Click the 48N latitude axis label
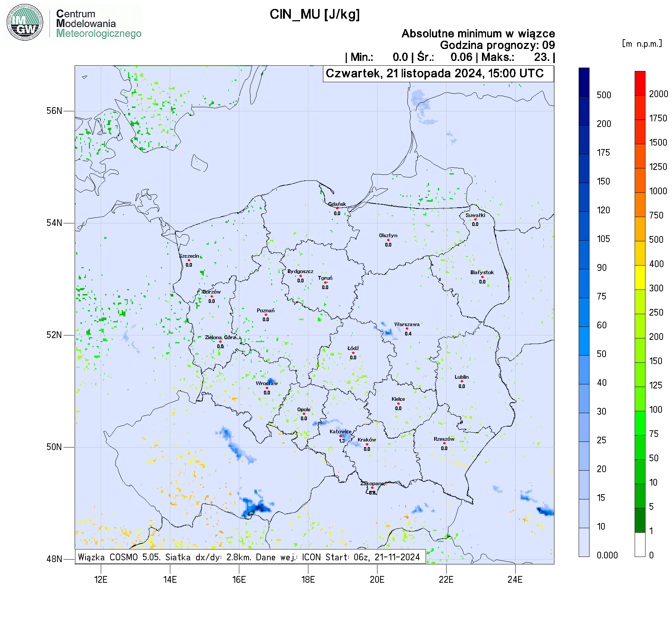Screen dimensions: 672x635 pyautogui.click(x=54, y=559)
